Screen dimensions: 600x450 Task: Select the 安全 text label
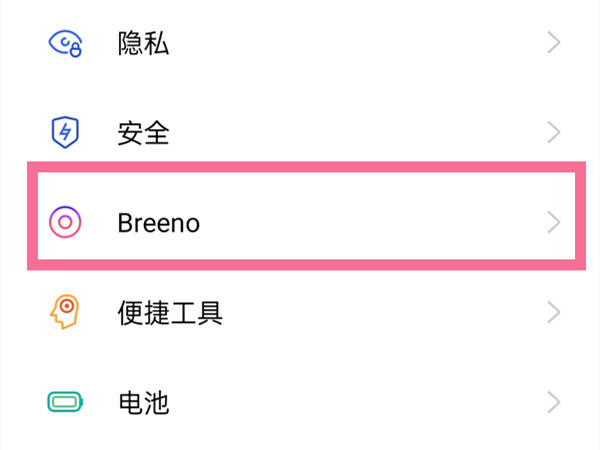coord(143,132)
